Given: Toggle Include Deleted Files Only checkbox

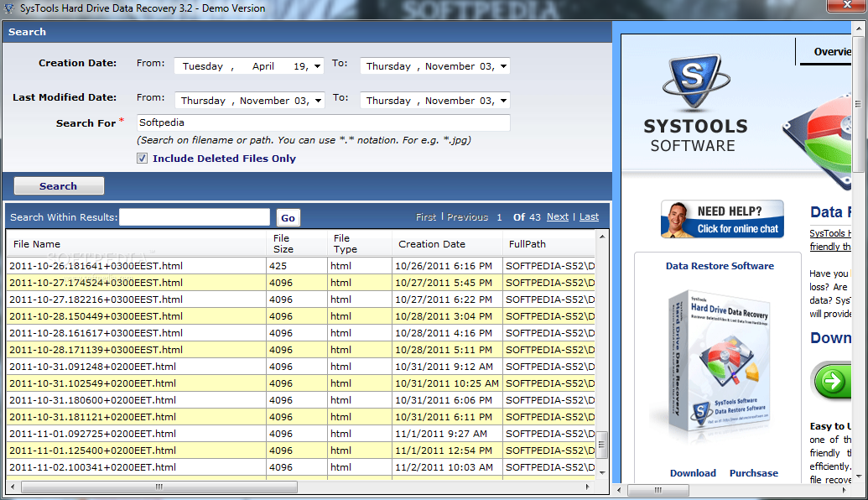Looking at the screenshot, I should (143, 159).
